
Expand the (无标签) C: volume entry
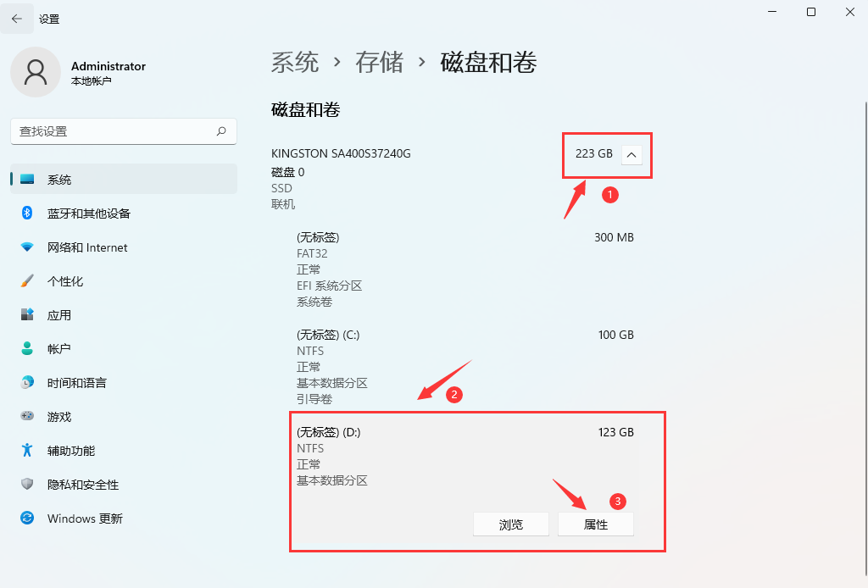[x=475, y=364]
